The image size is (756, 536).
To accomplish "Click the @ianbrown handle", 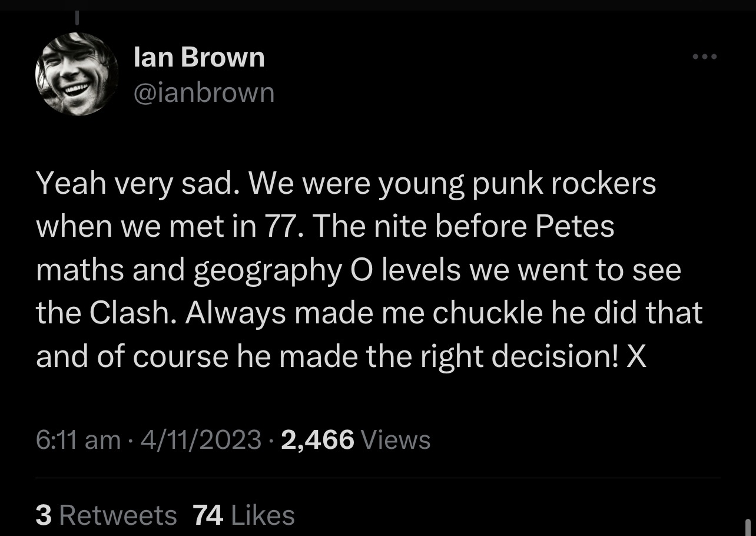I will point(204,93).
